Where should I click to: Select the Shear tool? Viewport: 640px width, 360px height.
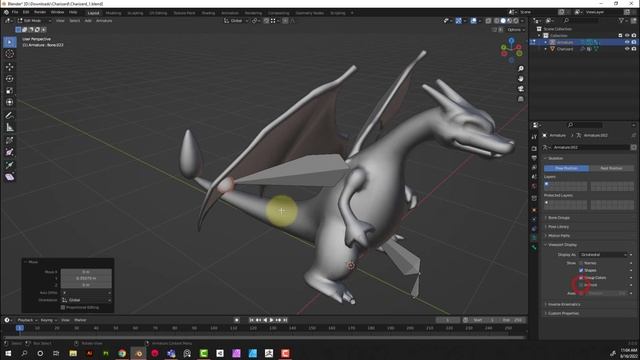(x=10, y=177)
